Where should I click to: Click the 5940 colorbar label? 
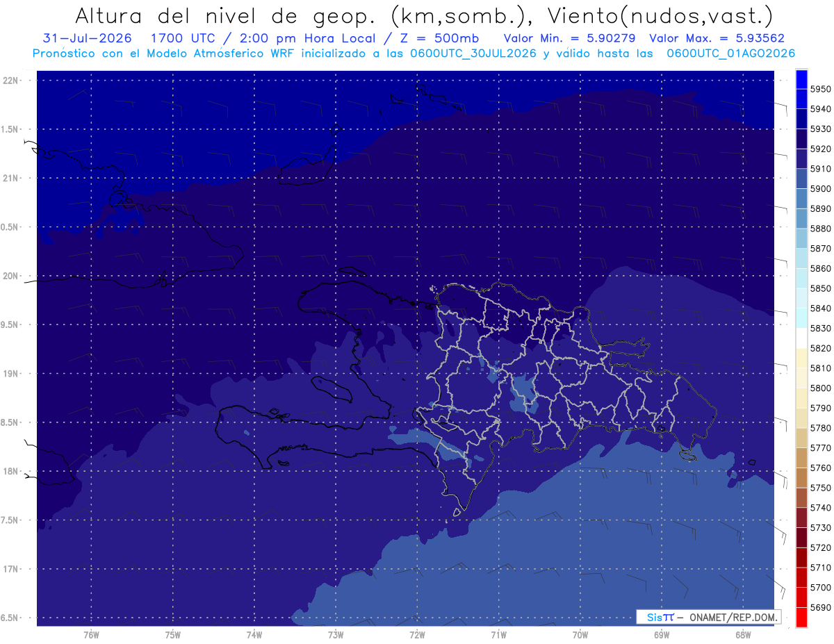[821, 109]
